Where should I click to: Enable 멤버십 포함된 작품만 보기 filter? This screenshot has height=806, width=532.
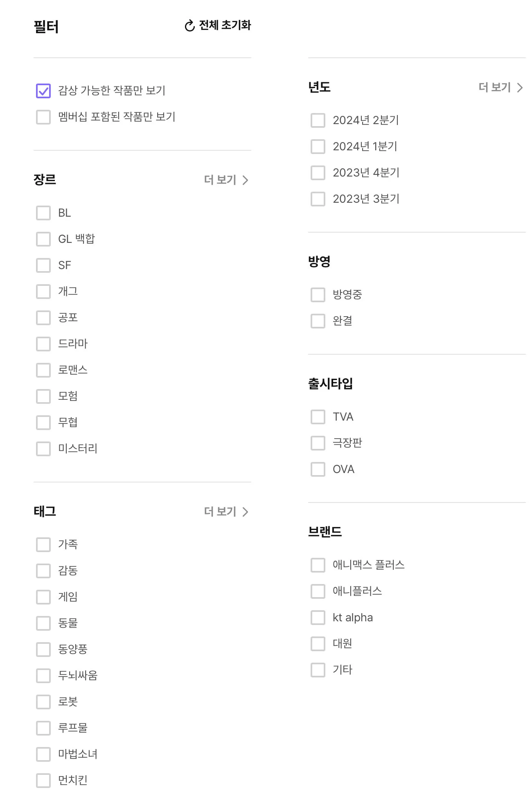43,118
